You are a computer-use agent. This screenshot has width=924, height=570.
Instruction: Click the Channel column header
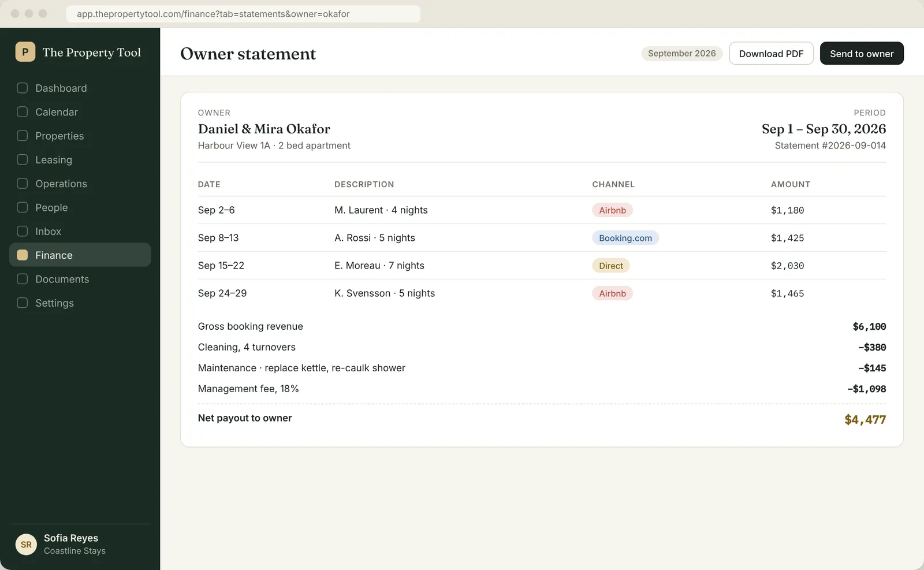[x=613, y=184]
